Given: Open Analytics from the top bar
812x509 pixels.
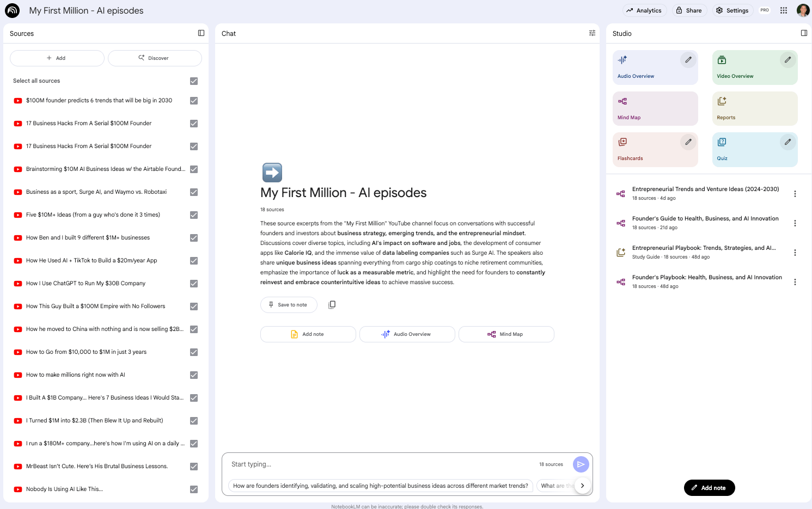Looking at the screenshot, I should click(x=644, y=10).
